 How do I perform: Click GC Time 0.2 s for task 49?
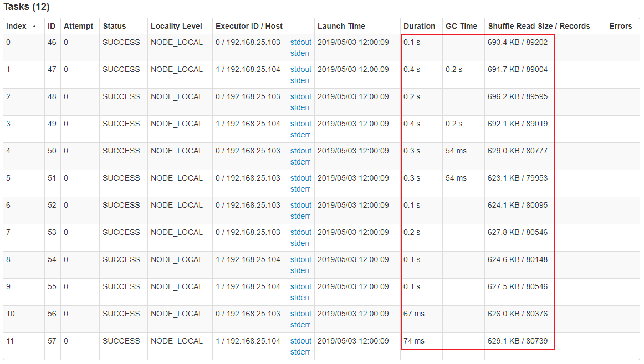[454, 124]
